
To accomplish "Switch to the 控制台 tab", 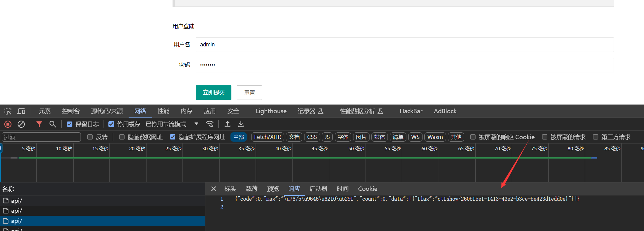I will tap(71, 111).
